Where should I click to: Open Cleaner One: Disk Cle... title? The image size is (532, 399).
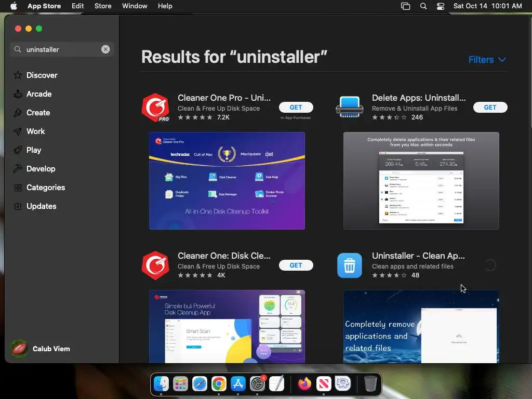[x=224, y=256]
